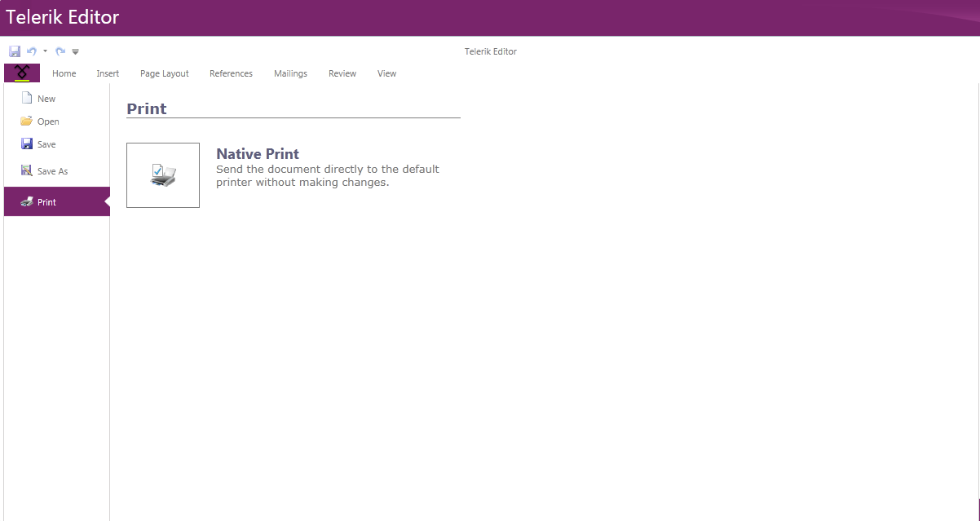Click the Telerik Editor window title text

(x=491, y=51)
